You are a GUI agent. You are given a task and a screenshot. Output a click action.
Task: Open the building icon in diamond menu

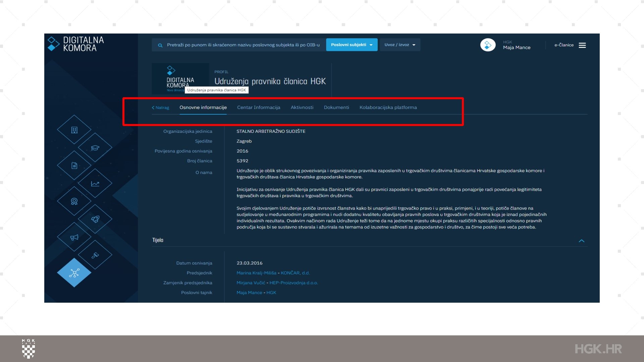[x=74, y=130]
